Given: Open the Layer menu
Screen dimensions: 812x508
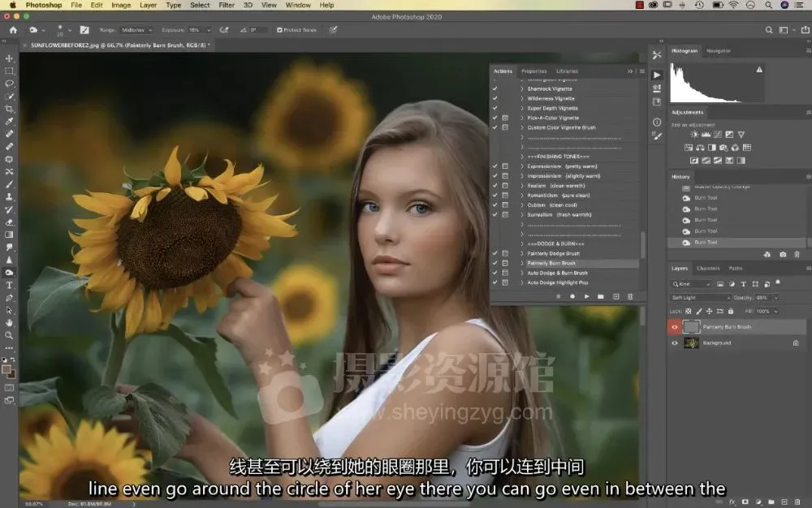Looking at the screenshot, I should click(148, 5).
